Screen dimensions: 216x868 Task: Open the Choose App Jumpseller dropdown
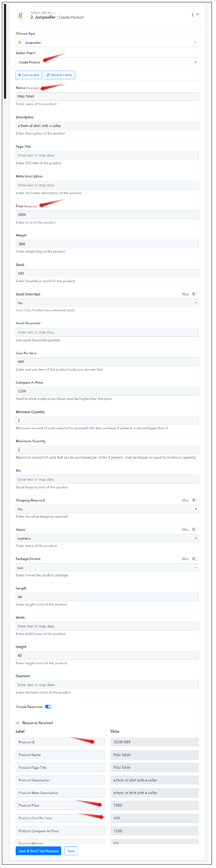(x=107, y=42)
